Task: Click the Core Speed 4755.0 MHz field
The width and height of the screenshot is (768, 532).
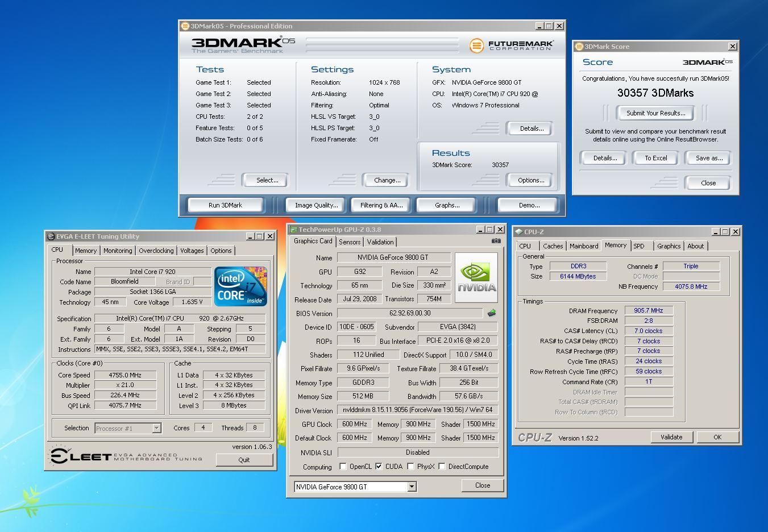Action: 126,375
